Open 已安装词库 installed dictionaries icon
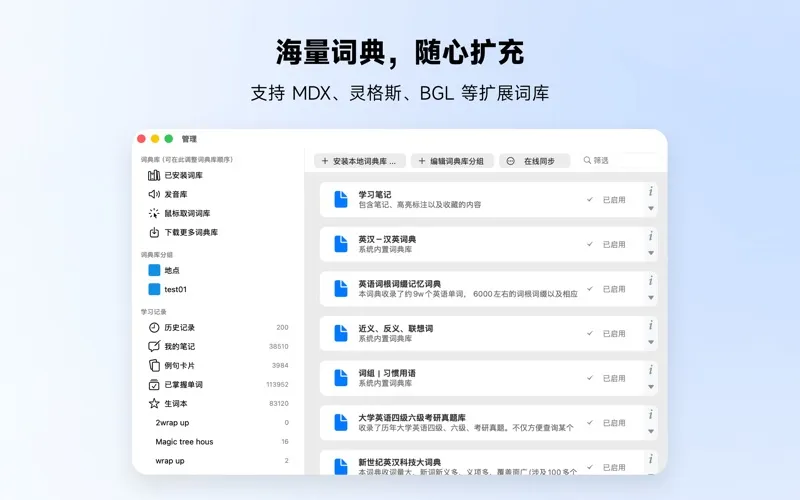 [154, 176]
